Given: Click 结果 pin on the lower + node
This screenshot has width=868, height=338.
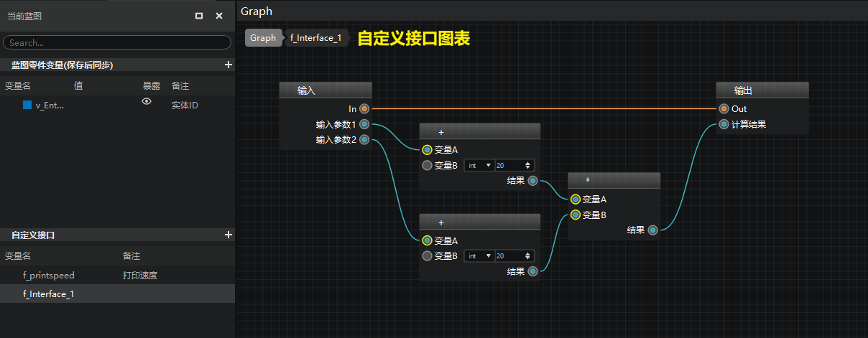Looking at the screenshot, I should [x=532, y=271].
